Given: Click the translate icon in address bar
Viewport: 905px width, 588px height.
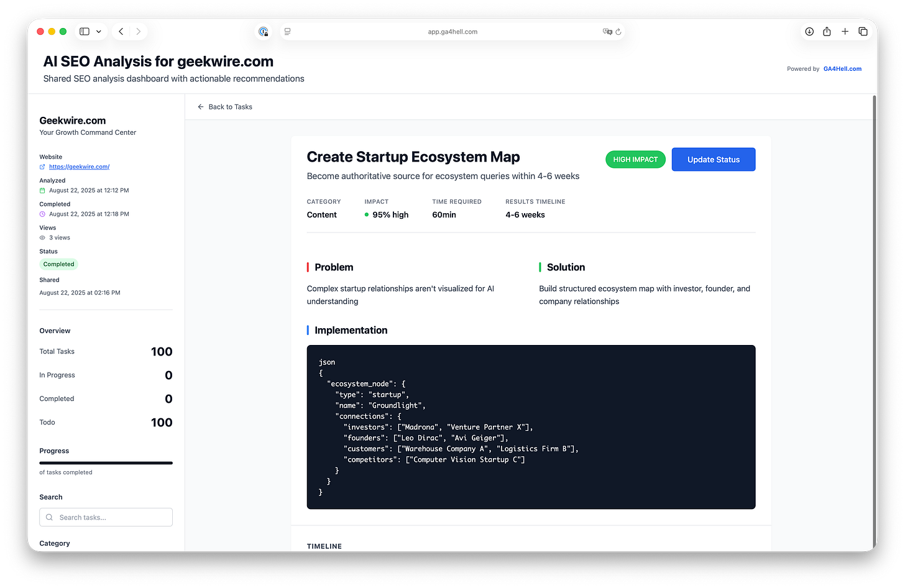Looking at the screenshot, I should tap(607, 31).
